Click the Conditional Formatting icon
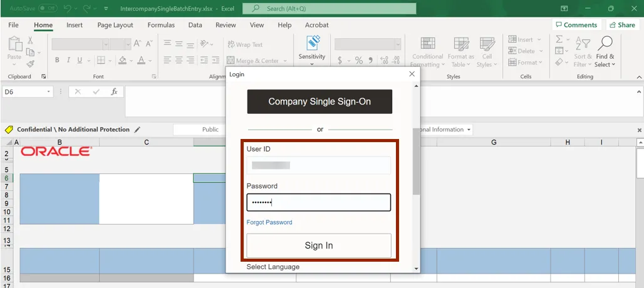Image resolution: width=644 pixels, height=288 pixels. point(428,44)
